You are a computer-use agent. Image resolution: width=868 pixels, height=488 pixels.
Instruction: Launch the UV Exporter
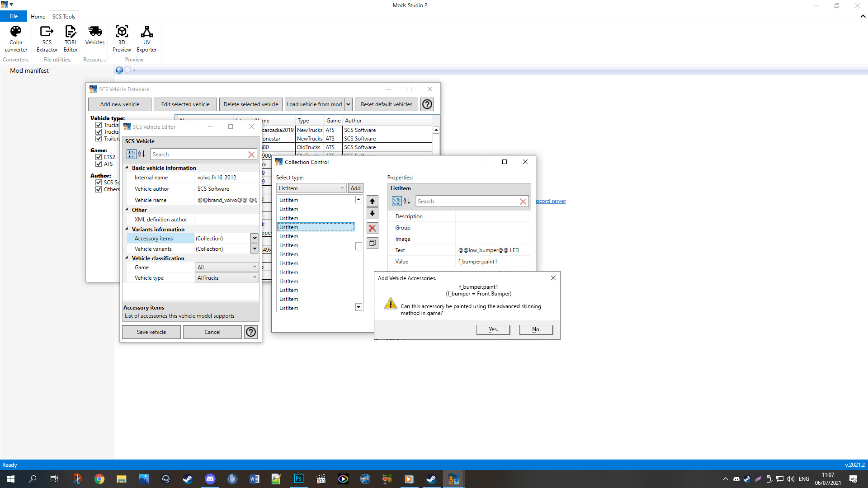click(146, 38)
